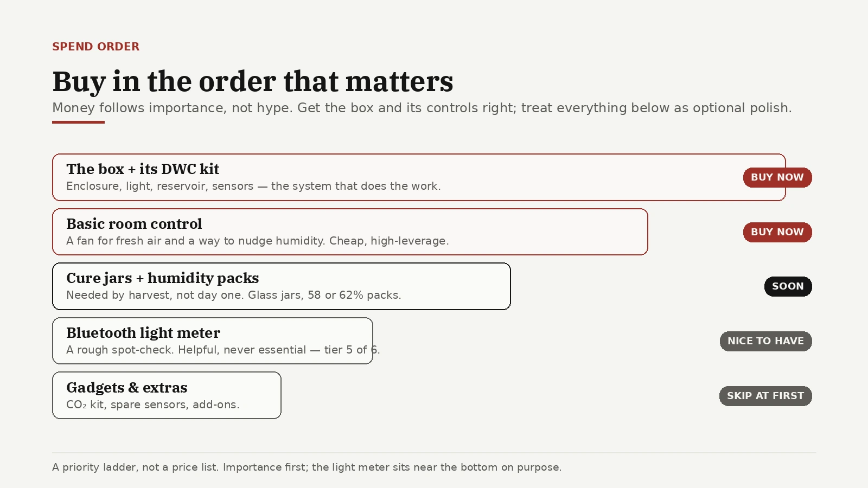Click the 'CO₂ kit, spare sensors' description
The height and width of the screenshot is (488, 868).
[x=153, y=404]
